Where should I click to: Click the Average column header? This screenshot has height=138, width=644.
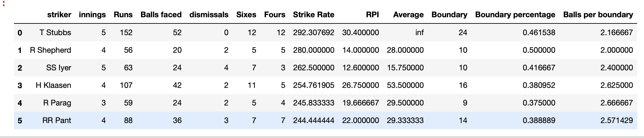pos(408,15)
